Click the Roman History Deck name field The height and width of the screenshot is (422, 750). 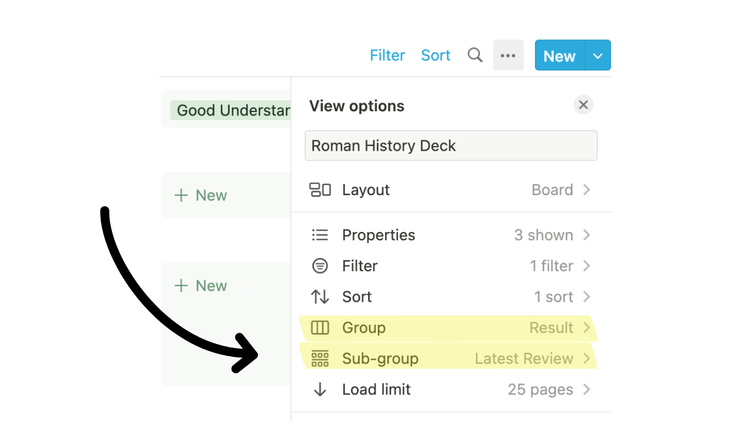coord(451,146)
